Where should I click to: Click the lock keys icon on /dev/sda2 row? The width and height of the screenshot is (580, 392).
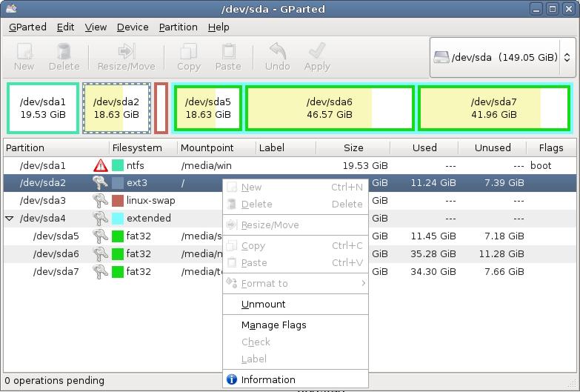(x=100, y=182)
